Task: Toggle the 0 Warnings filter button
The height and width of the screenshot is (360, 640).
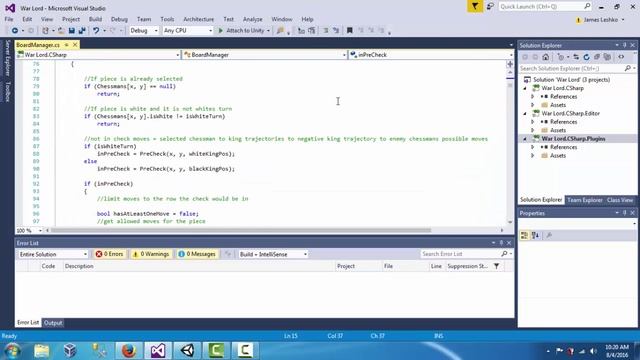Action: pyautogui.click(x=151, y=254)
